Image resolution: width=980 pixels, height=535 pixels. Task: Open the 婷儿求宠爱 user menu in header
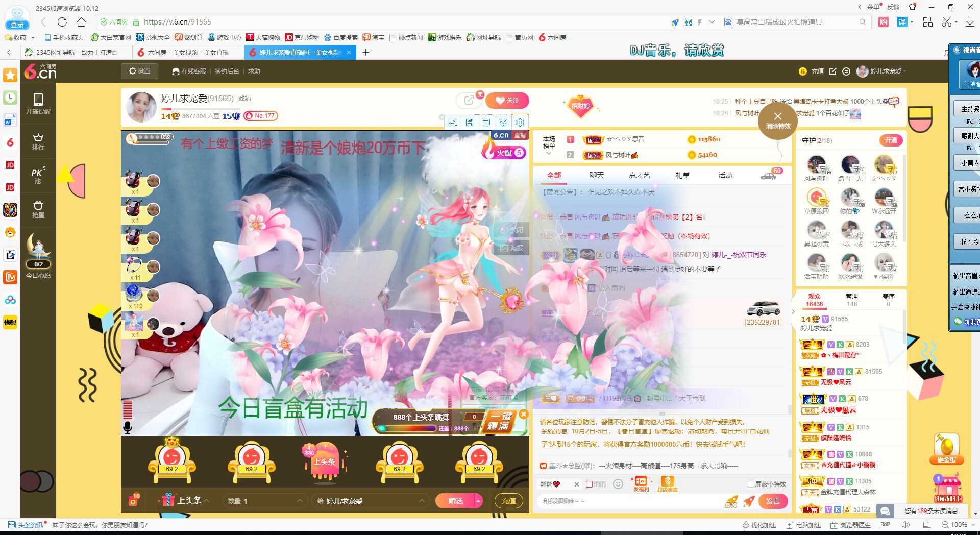pyautogui.click(x=881, y=71)
